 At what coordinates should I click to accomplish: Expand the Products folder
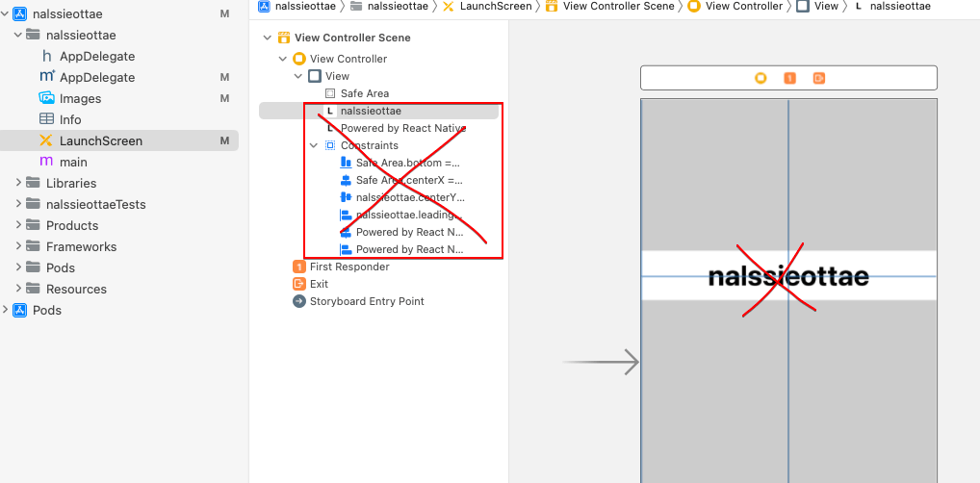point(18,225)
